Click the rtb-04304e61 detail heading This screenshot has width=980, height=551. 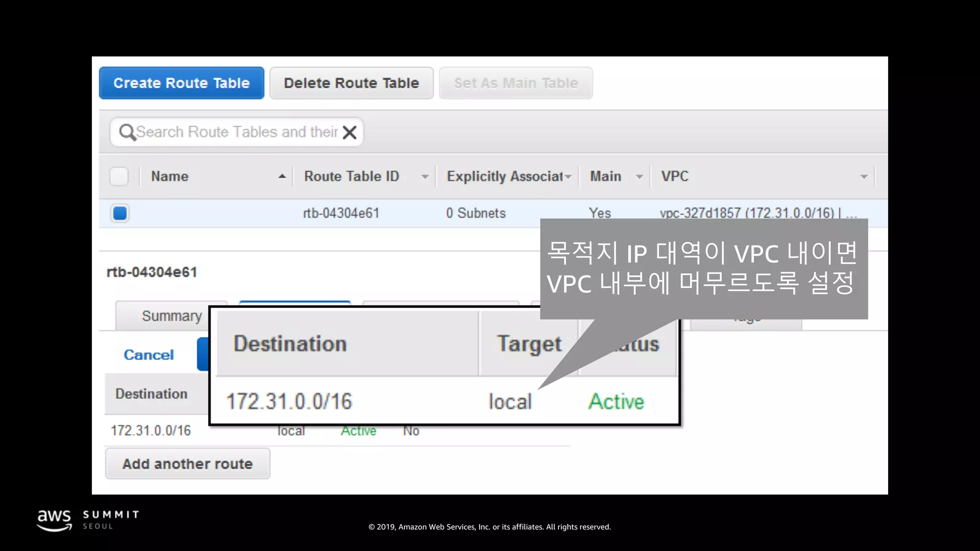point(152,273)
